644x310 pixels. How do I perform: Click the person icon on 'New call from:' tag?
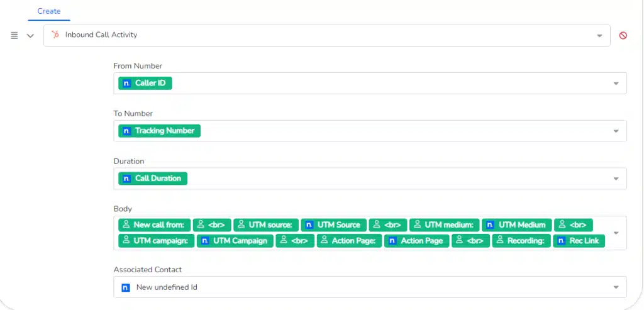tap(126, 224)
